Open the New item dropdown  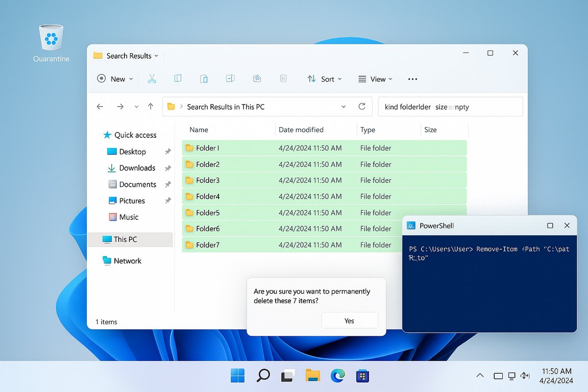[x=115, y=79]
